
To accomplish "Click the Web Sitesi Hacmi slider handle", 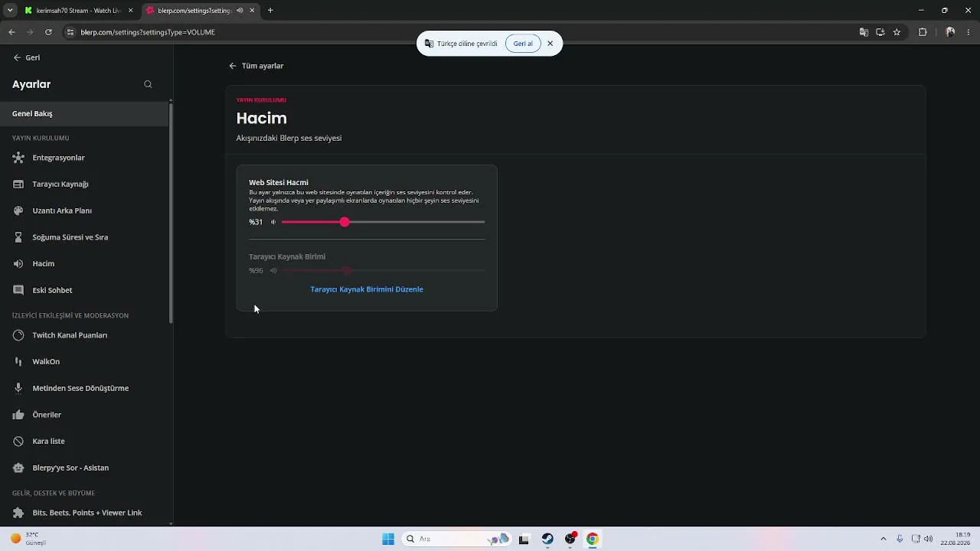I will [345, 222].
